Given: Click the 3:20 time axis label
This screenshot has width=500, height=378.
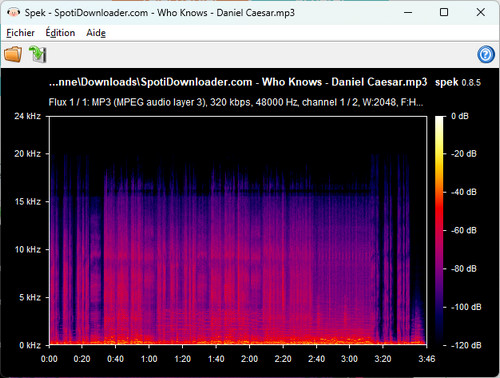Looking at the screenshot, I should [x=383, y=359].
